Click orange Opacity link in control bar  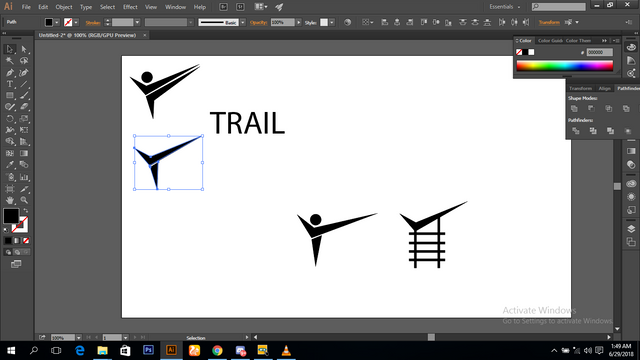coord(258,22)
